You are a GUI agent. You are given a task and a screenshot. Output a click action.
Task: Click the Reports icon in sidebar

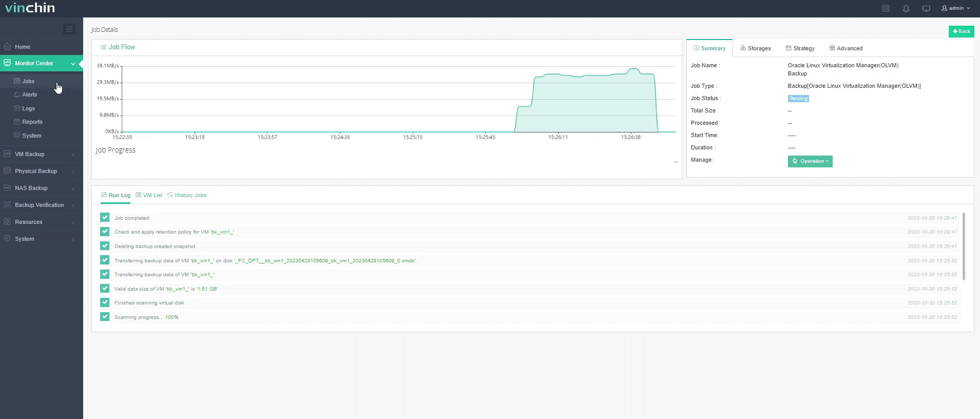17,122
